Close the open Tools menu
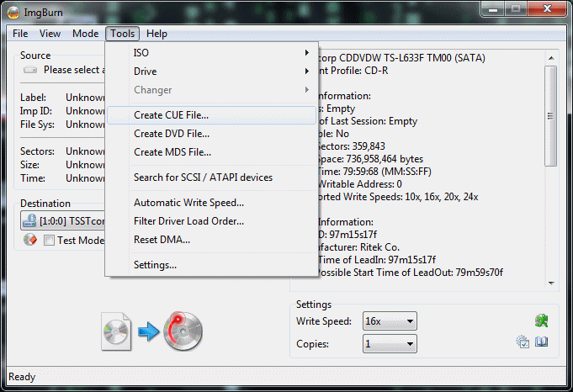This screenshot has height=392, width=573. tap(122, 34)
